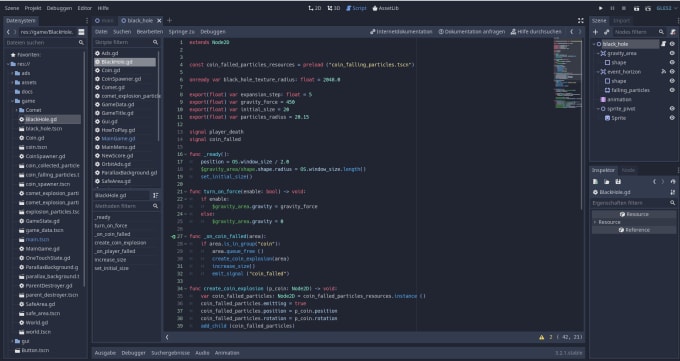Toggle visibility of Sprite node
The image size is (680, 361).
[x=672, y=118]
